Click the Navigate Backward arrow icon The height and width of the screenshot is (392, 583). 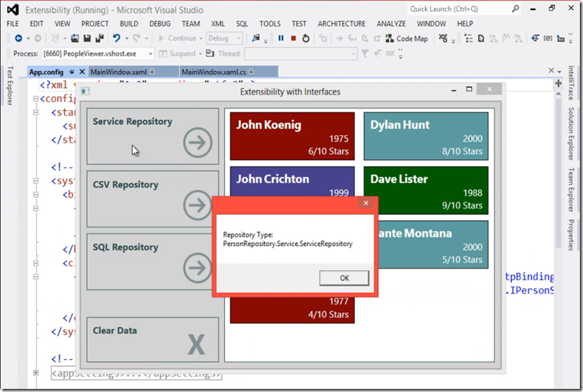pos(18,38)
